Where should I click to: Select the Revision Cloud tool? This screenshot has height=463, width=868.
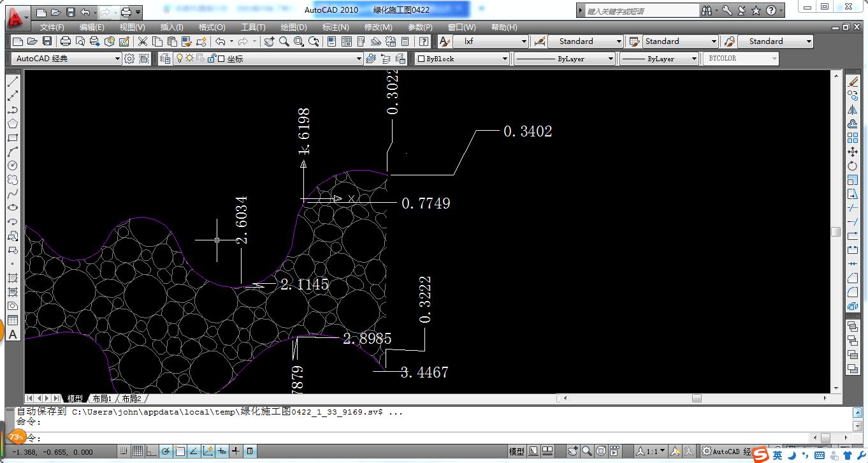[13, 180]
